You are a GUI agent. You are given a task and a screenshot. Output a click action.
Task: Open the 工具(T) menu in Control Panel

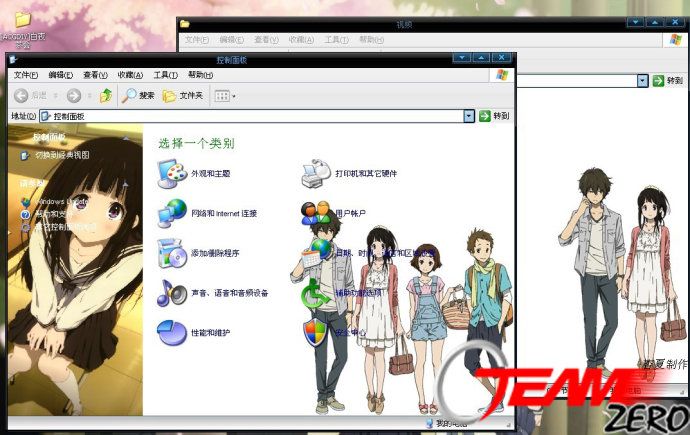tap(165, 75)
